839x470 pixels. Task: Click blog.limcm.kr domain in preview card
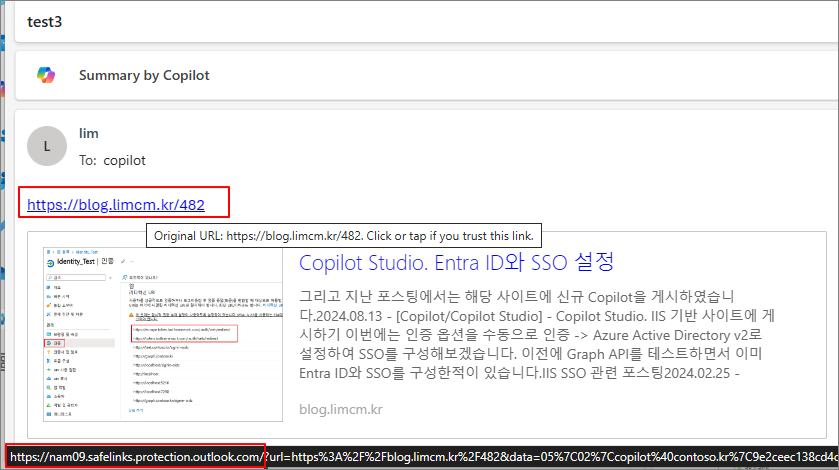(x=341, y=410)
